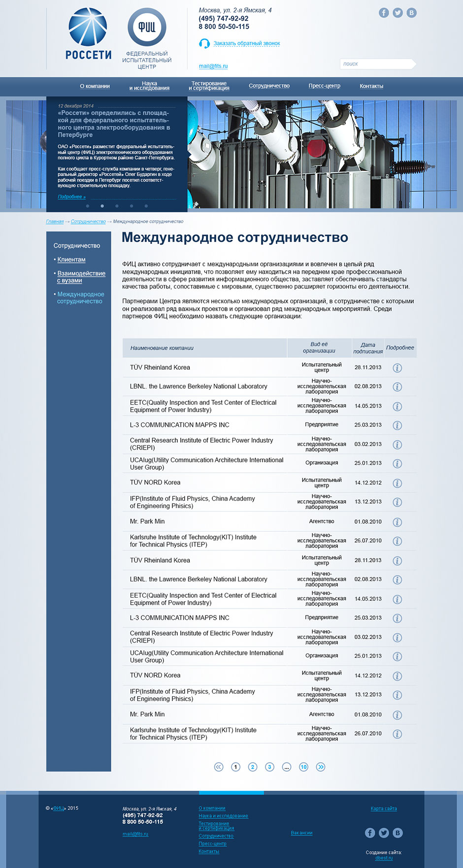
Task: Select the first slider dot in banner
Action: [88, 206]
